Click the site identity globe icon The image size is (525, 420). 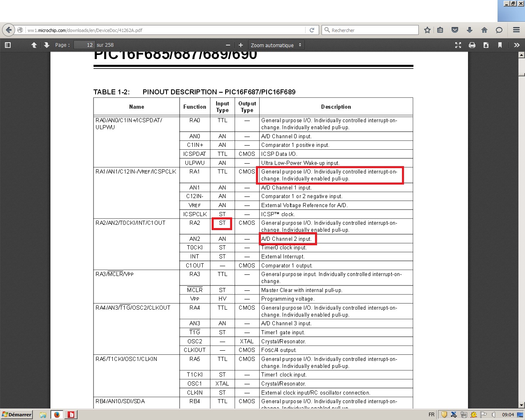pos(20,30)
